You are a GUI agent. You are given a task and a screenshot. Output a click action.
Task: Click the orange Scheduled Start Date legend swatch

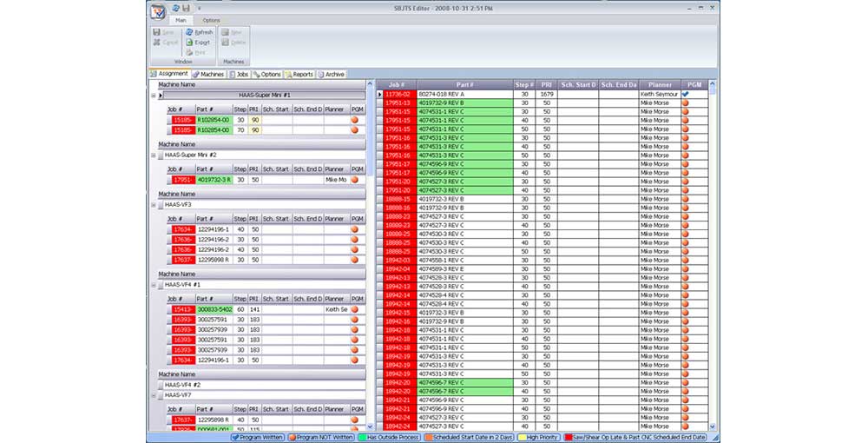pos(429,438)
